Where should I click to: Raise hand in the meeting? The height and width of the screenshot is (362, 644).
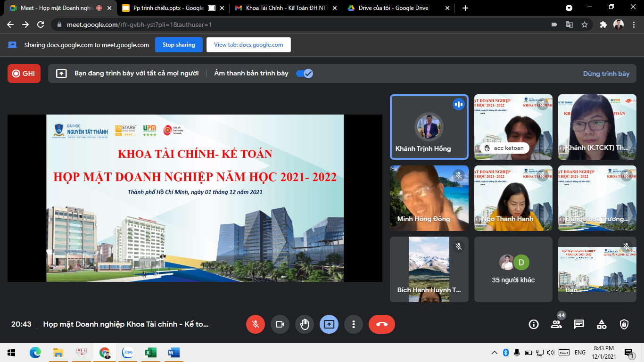pyautogui.click(x=305, y=324)
